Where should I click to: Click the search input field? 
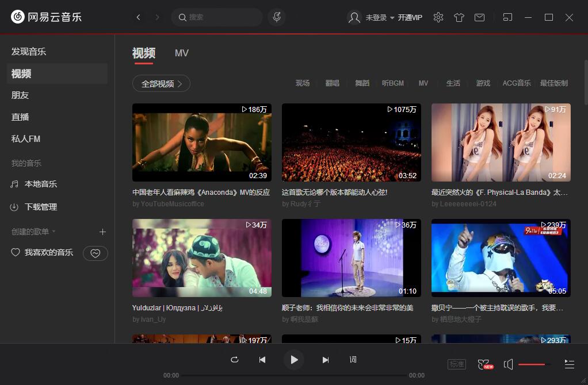pos(217,17)
